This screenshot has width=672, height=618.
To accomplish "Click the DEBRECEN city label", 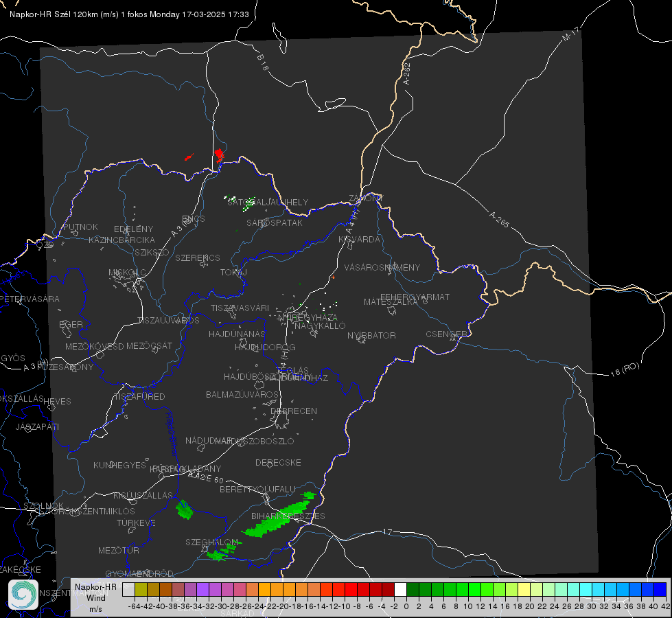I will 294,411.
